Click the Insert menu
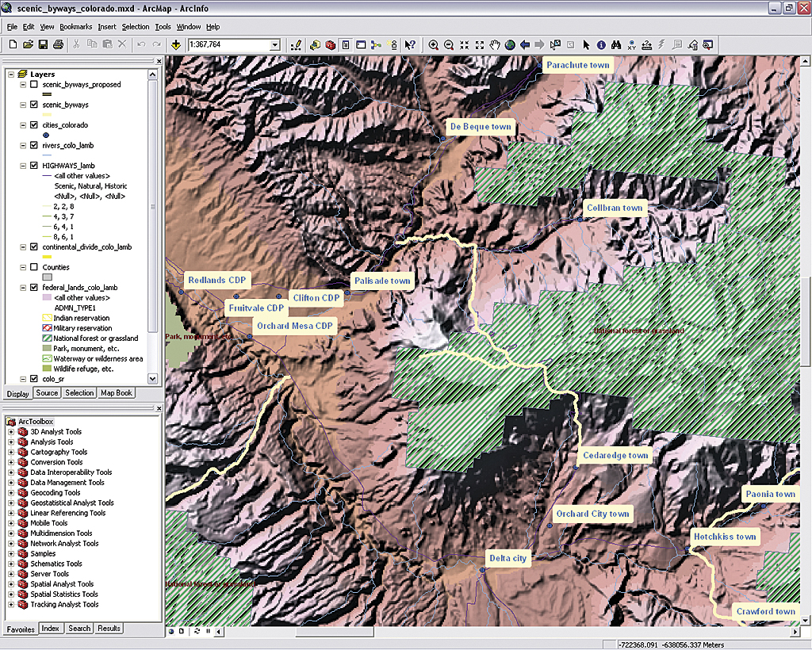 point(107,27)
